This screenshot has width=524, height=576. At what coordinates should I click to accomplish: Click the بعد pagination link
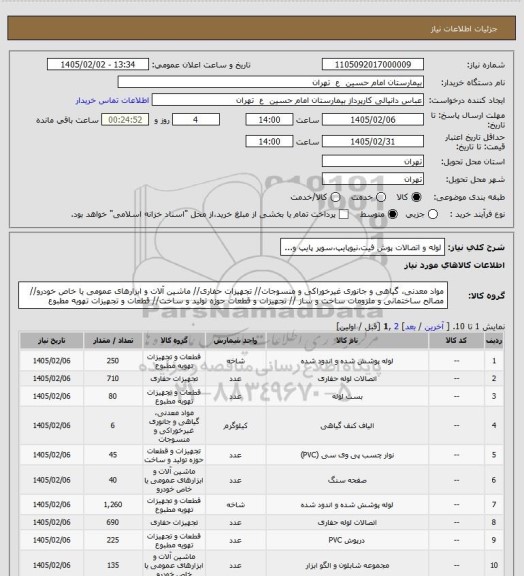tap(410, 327)
